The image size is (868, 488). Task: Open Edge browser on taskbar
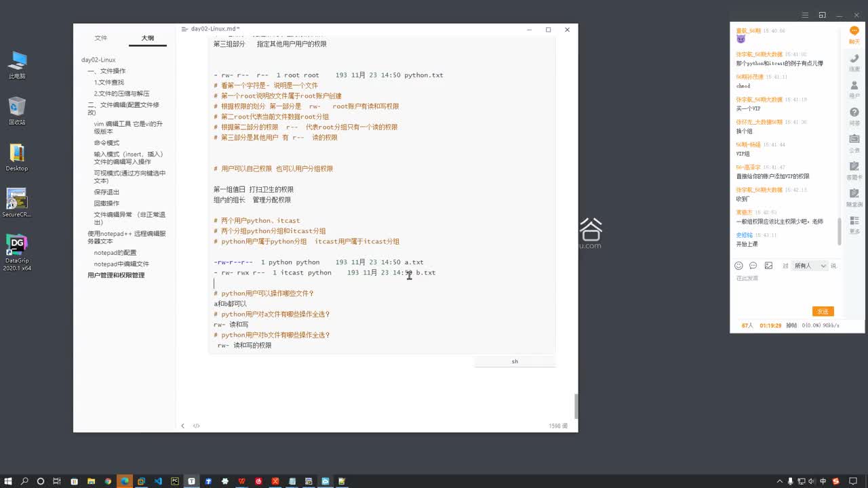click(x=125, y=481)
